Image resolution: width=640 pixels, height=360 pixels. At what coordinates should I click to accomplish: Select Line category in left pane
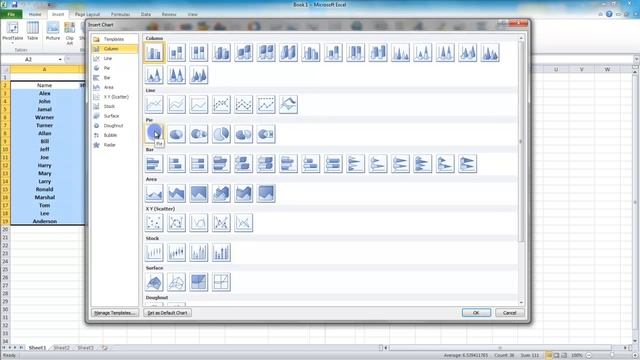click(x=115, y=58)
